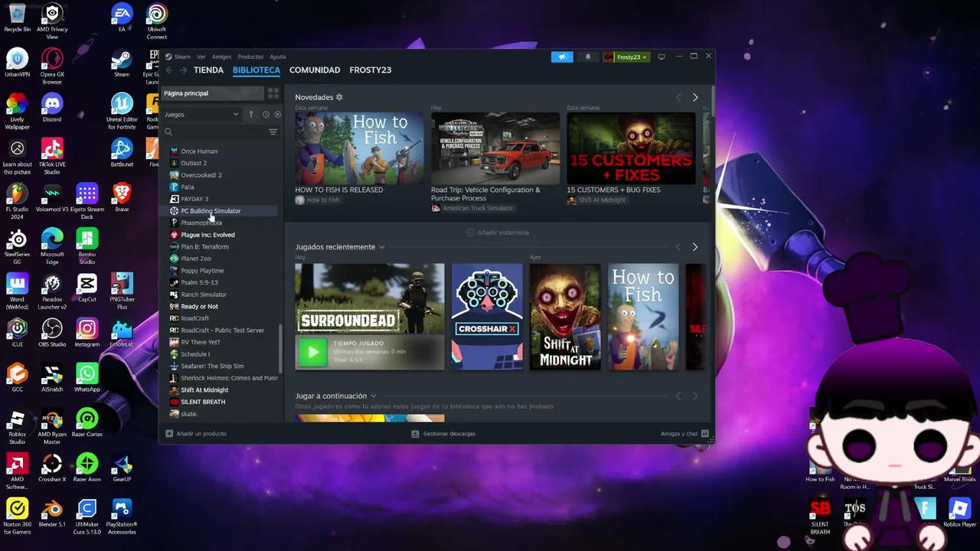Show ready-to-play games with play circle icon
Viewport: 980px width, 551px height.
[277, 115]
